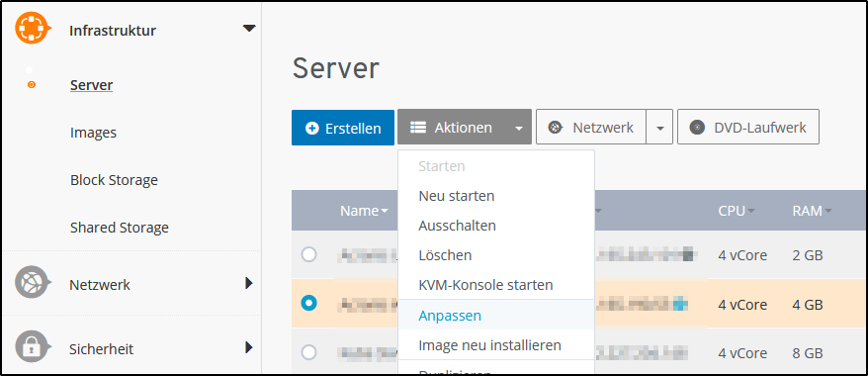Open the Block Storage sidebar link
This screenshot has height=376, width=868.
tap(114, 180)
